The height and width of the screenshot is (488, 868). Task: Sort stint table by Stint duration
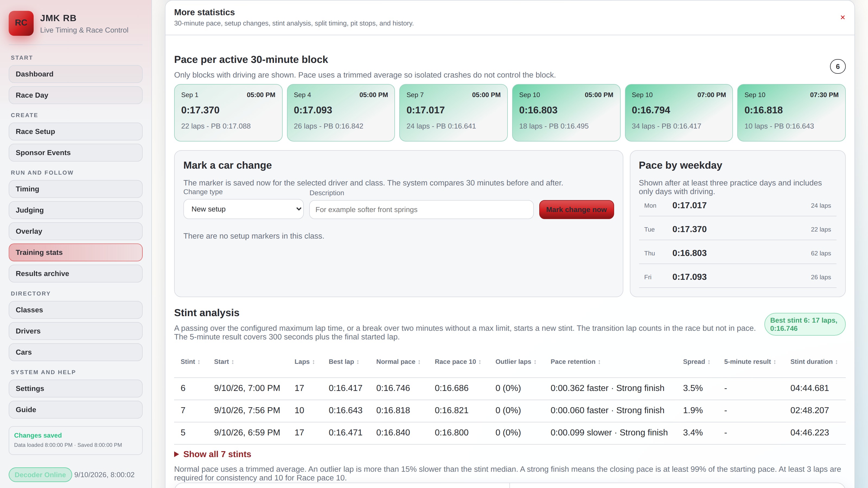(x=814, y=362)
